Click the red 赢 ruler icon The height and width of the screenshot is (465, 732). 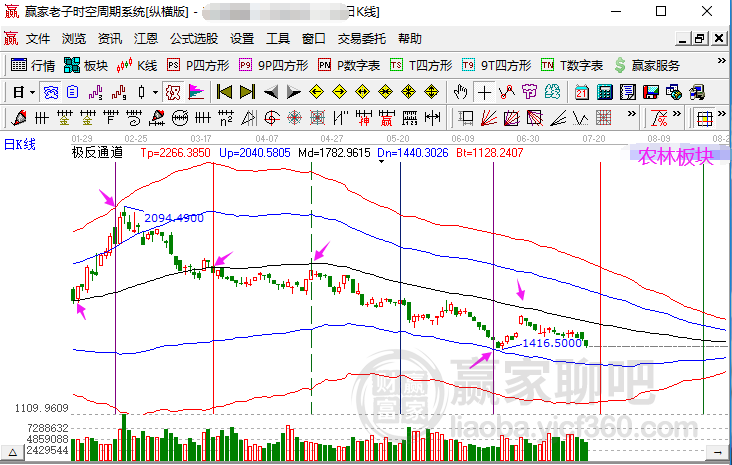tap(387, 119)
